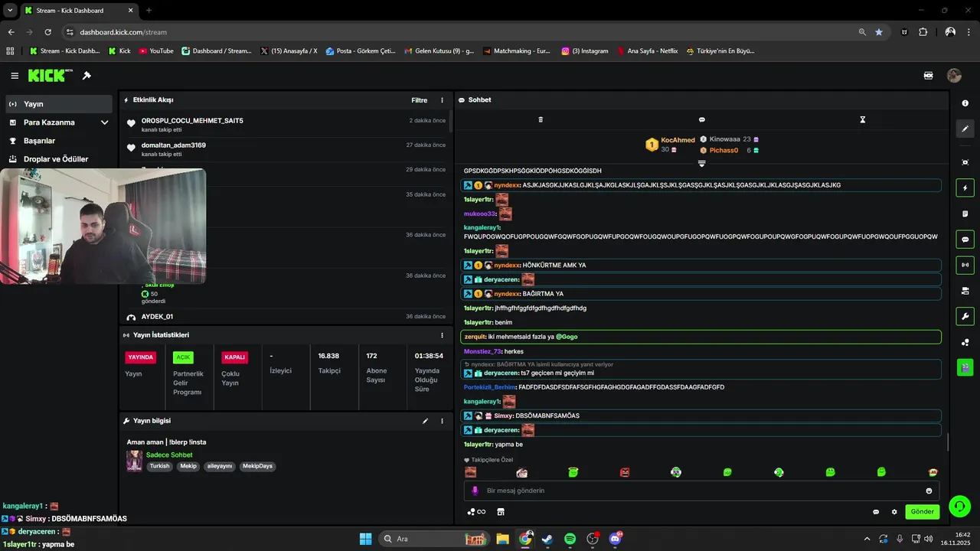Image resolution: width=980 pixels, height=551 pixels.
Task: Click the Turkish tag
Action: click(159, 466)
